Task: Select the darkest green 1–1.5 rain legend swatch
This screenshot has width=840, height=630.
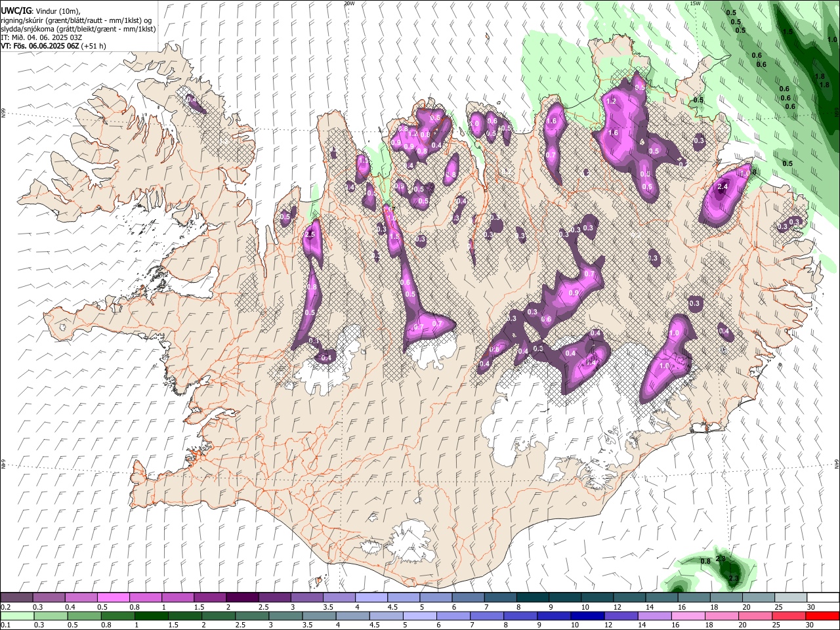Action: click(x=152, y=616)
